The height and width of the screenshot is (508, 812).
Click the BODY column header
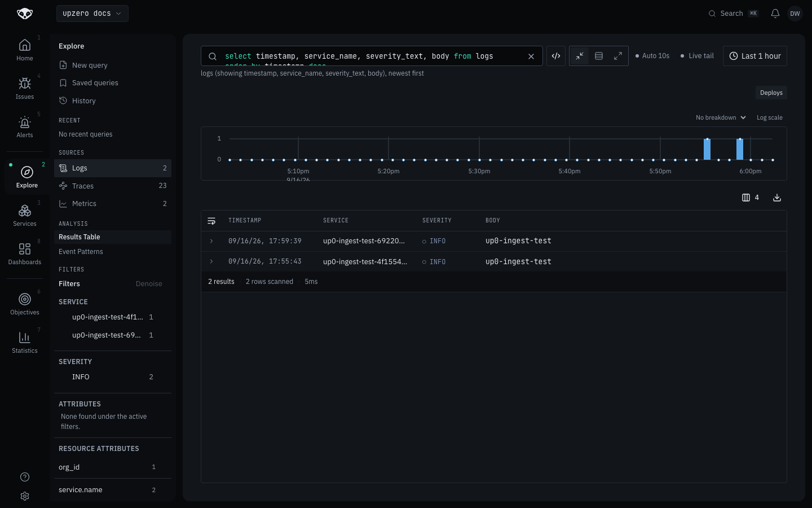(493, 221)
